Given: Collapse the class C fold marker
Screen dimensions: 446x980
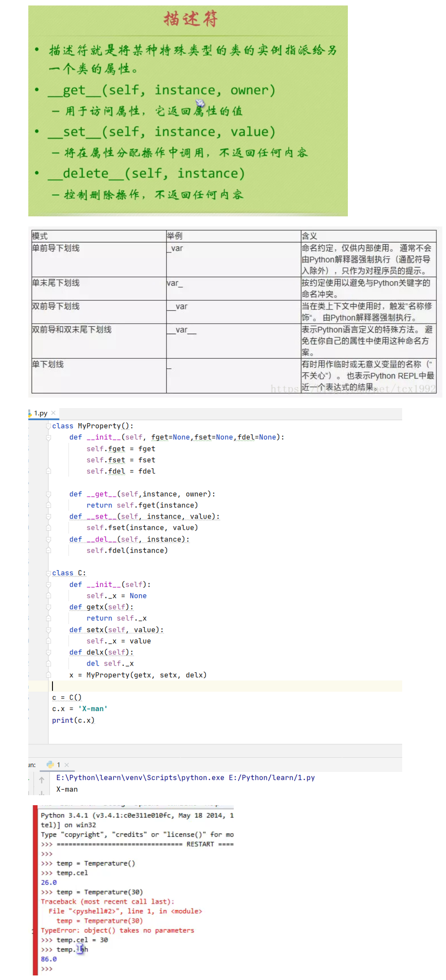Looking at the screenshot, I should click(x=48, y=573).
